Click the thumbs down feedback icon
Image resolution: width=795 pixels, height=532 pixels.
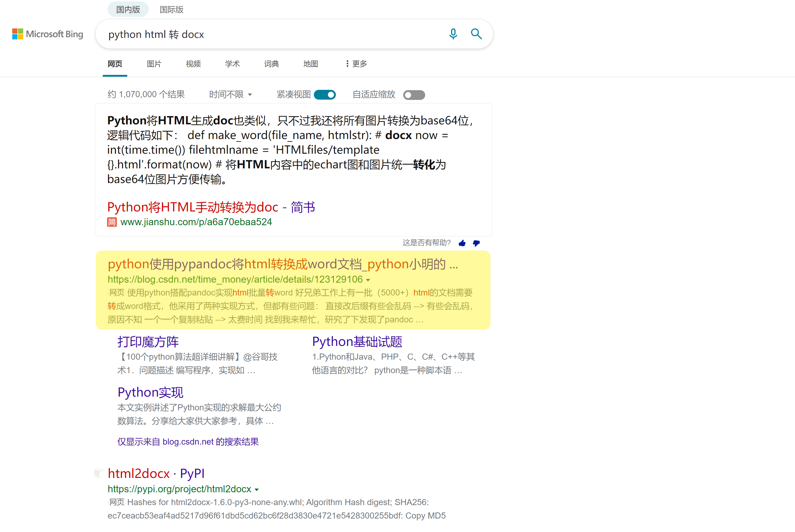[476, 243]
